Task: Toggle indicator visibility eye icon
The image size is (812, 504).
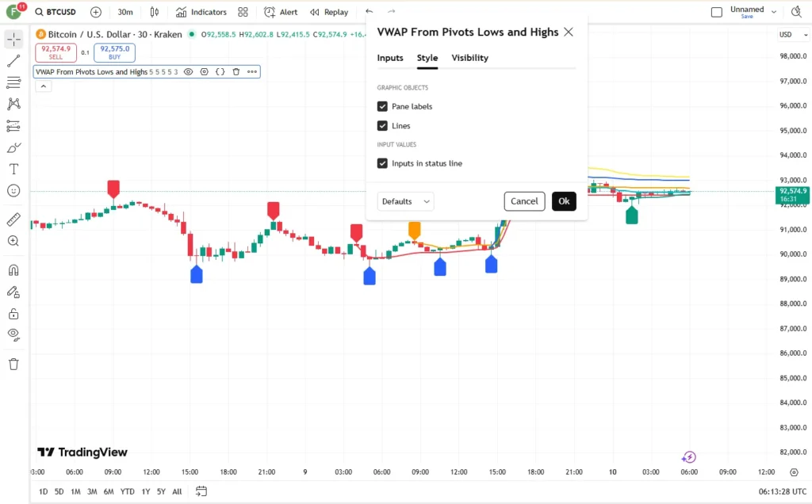Action: coord(189,72)
